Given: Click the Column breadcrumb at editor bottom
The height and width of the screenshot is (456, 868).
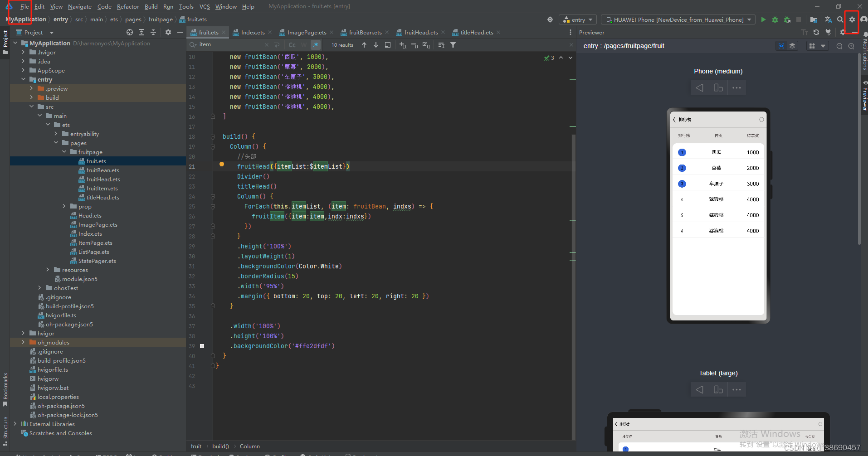Looking at the screenshot, I should [250, 446].
